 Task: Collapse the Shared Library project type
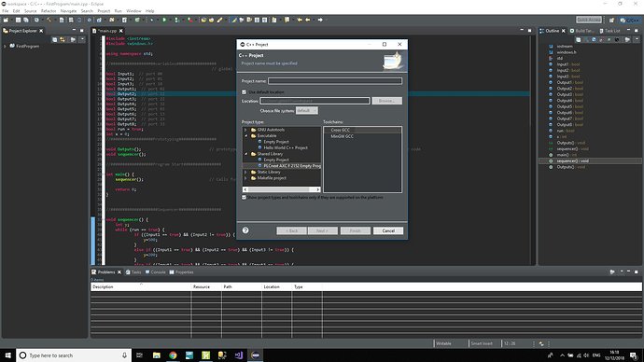tap(245, 154)
